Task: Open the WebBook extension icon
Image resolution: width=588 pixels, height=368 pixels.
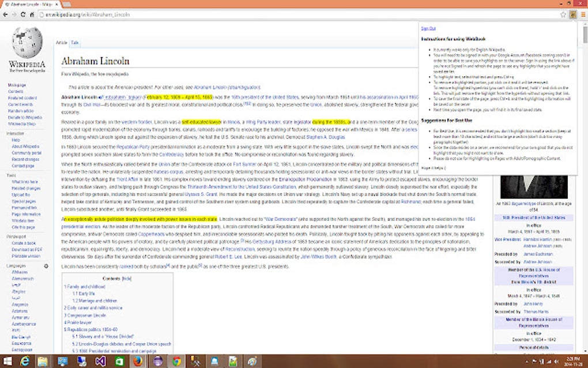Action: tap(572, 14)
